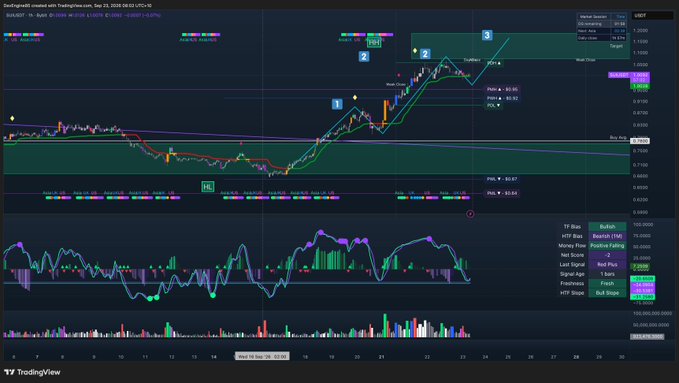Image resolution: width=679 pixels, height=383 pixels.
Task: Click the PML $0.64 level label
Action: (502, 193)
